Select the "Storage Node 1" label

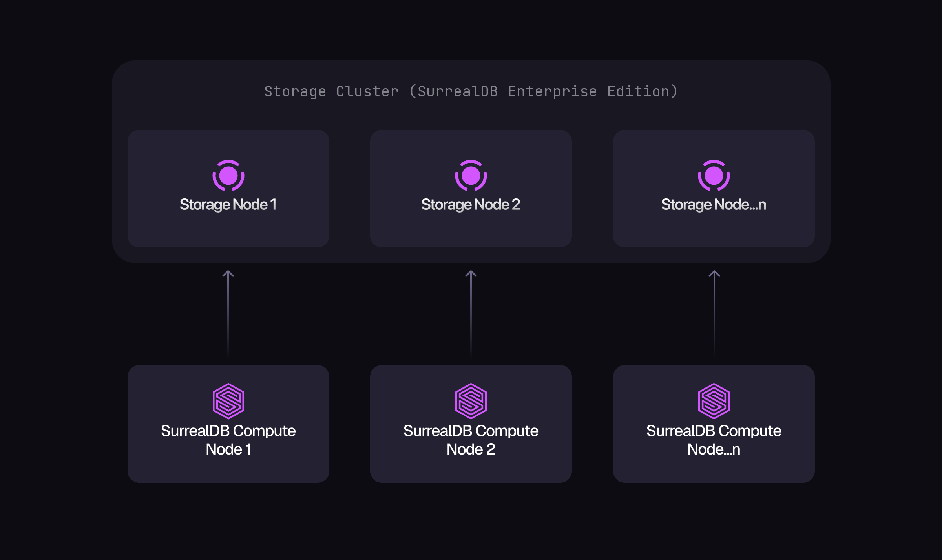click(228, 205)
